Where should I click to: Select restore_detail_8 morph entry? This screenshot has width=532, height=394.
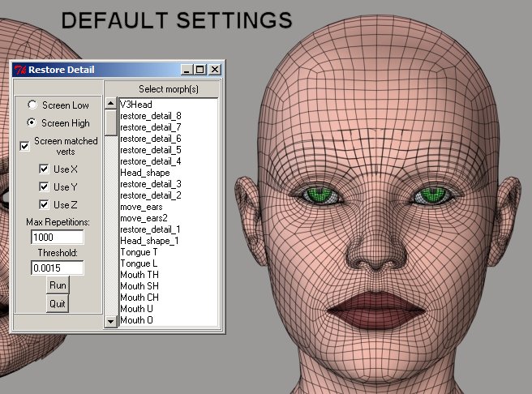150,116
